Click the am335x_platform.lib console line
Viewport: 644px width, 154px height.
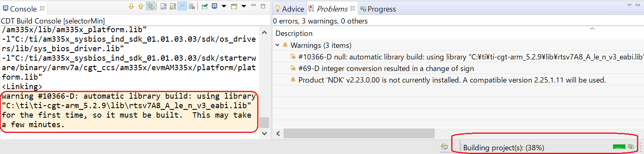[x=74, y=30]
